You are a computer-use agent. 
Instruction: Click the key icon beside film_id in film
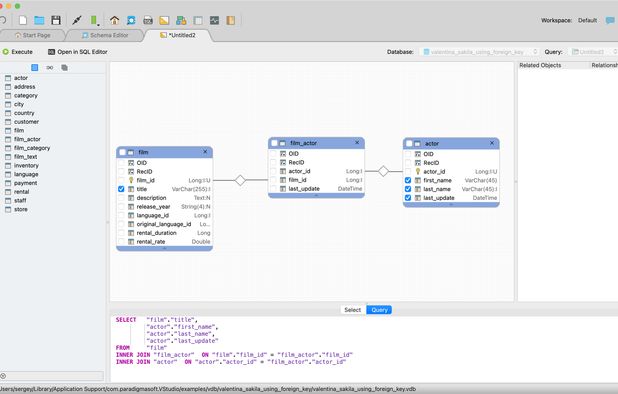tap(131, 180)
